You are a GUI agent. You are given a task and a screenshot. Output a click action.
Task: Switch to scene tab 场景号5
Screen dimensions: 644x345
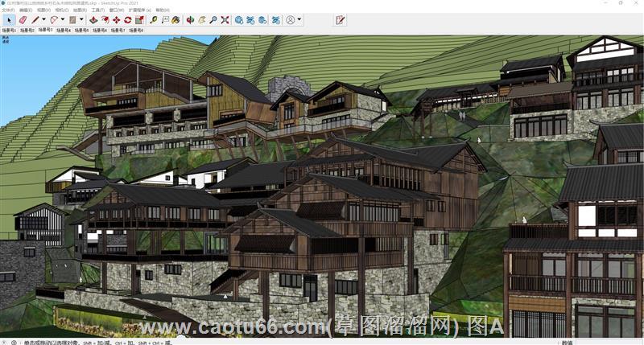point(82,31)
